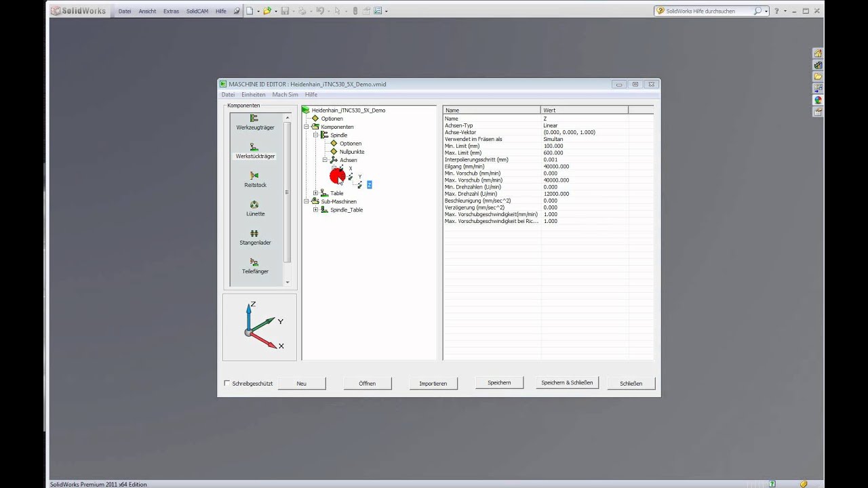The image size is (868, 488).
Task: Click the Importieren button
Action: click(x=433, y=384)
